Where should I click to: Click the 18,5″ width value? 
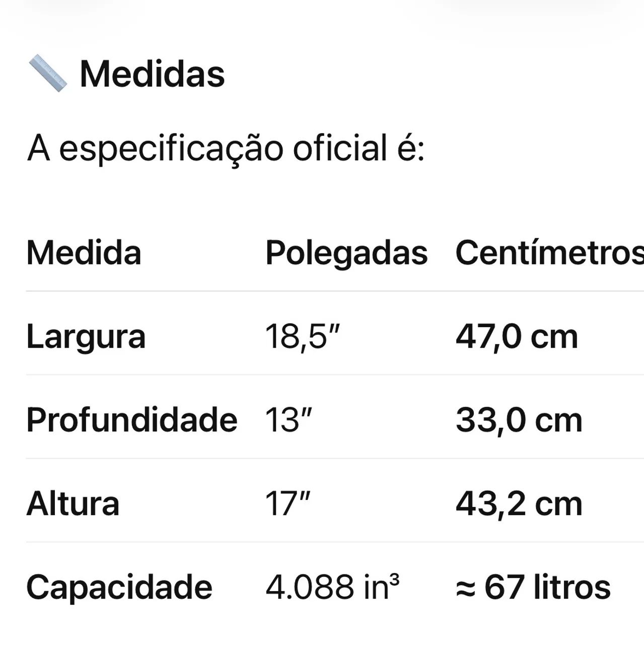pos(303,336)
